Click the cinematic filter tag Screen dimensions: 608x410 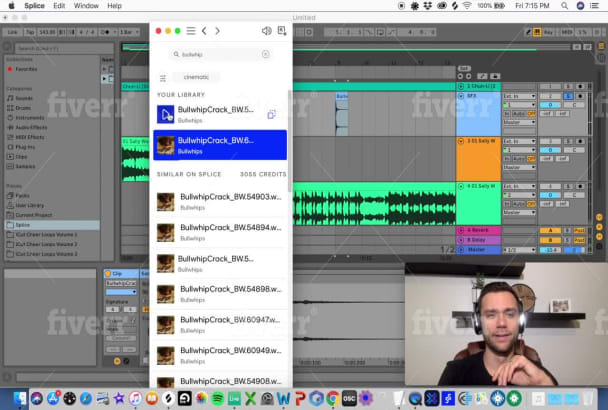click(x=196, y=77)
